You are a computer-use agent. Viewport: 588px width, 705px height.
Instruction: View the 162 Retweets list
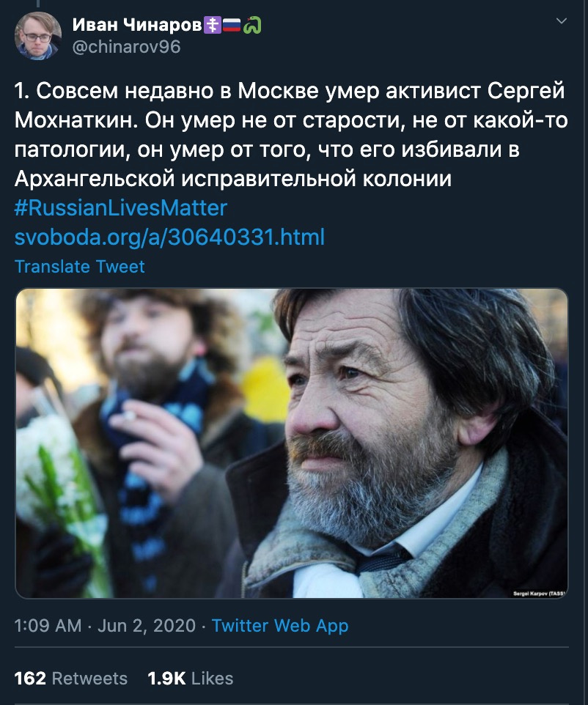[71, 678]
